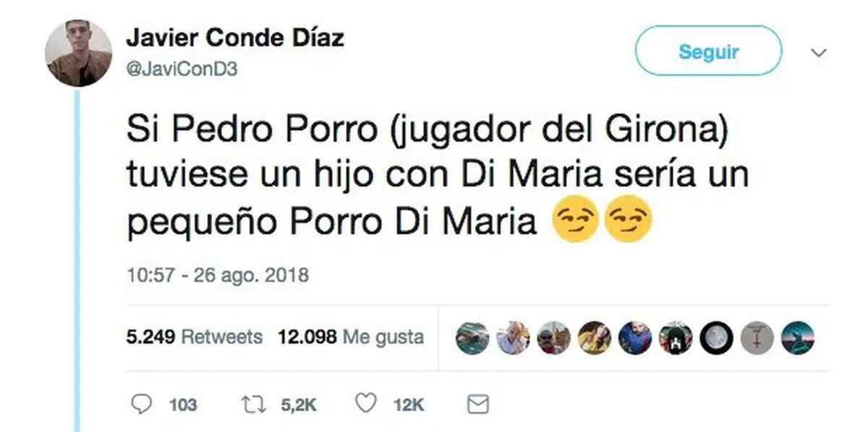Open Javier Conde Díaz profile picture
This screenshot has height=432, width=868.
[x=78, y=54]
